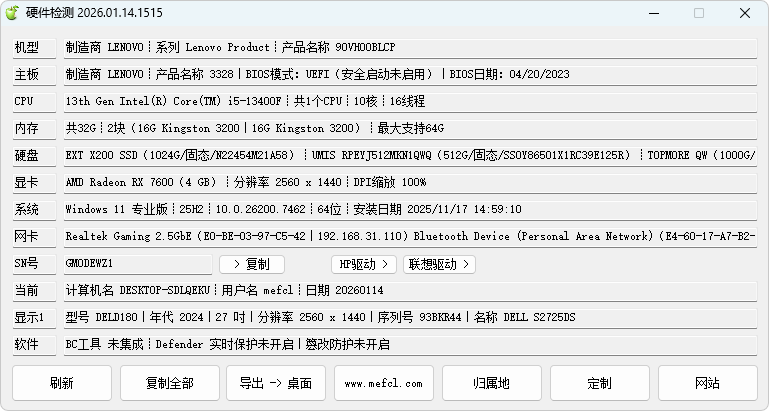Click the 硬盘 disk info row
769x411 pixels.
tap(408, 155)
